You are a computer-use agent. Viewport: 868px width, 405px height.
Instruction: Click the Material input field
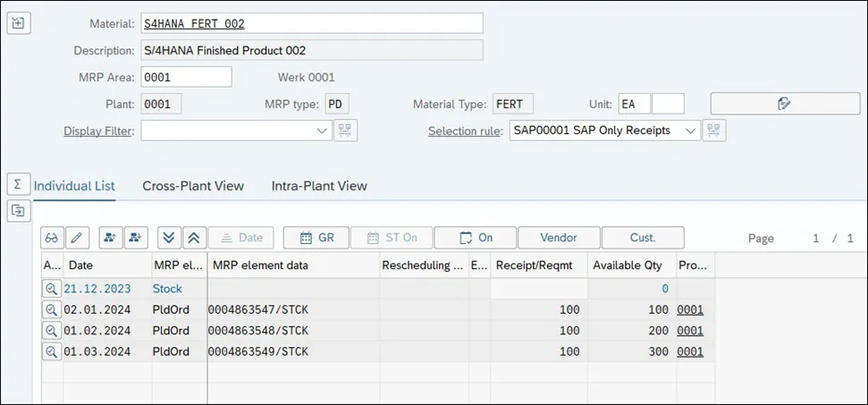coord(311,23)
